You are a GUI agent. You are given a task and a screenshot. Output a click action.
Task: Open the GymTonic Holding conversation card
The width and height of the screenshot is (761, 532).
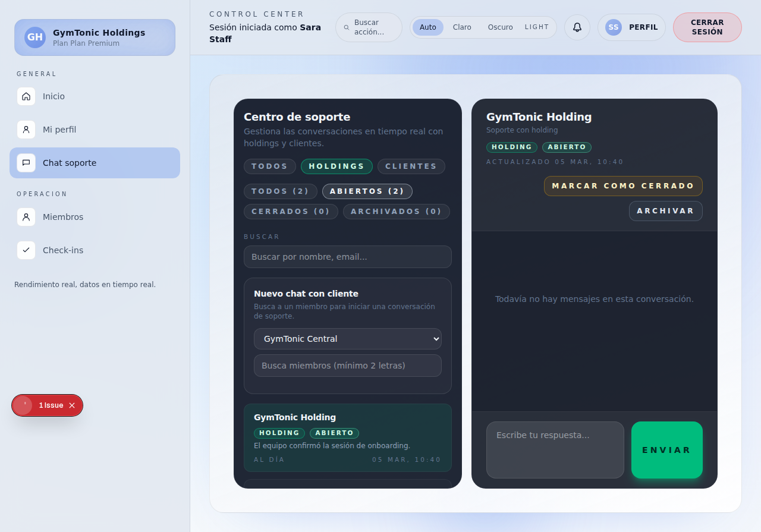point(348,437)
